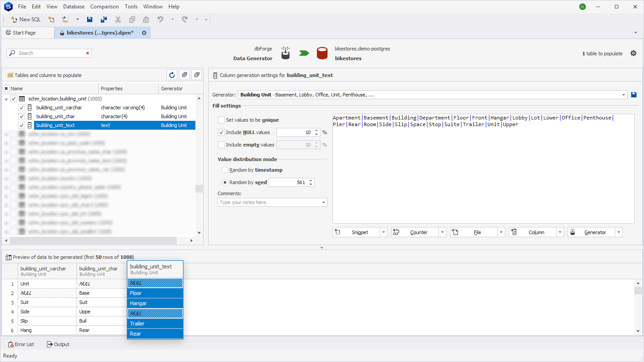Open the Comparison menu
Image resolution: width=644 pixels, height=362 pixels.
pyautogui.click(x=104, y=7)
